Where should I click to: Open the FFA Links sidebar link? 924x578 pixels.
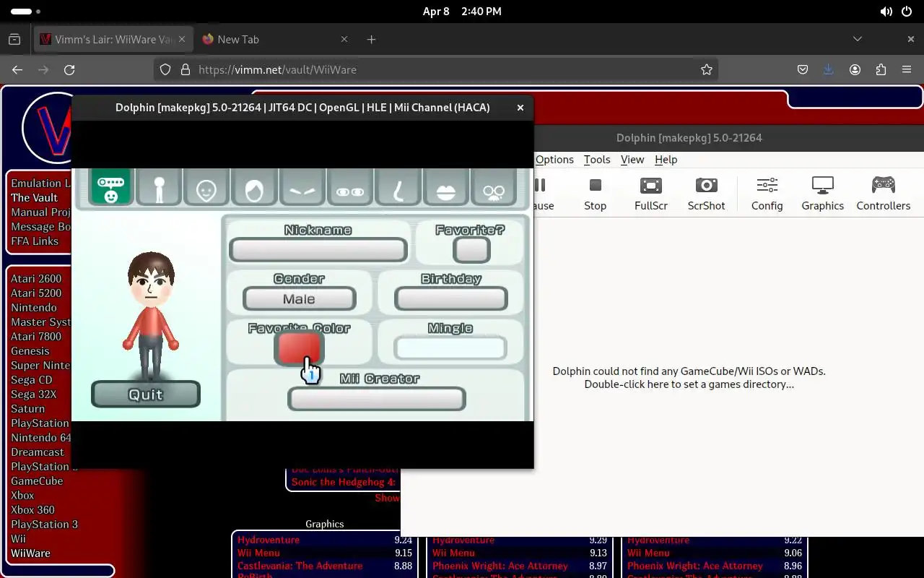(x=35, y=241)
